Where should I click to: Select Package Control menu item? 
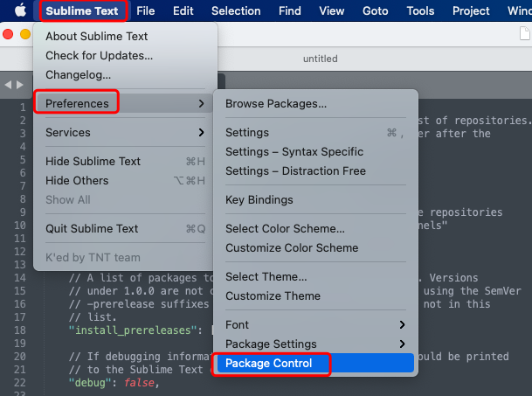tap(315, 363)
